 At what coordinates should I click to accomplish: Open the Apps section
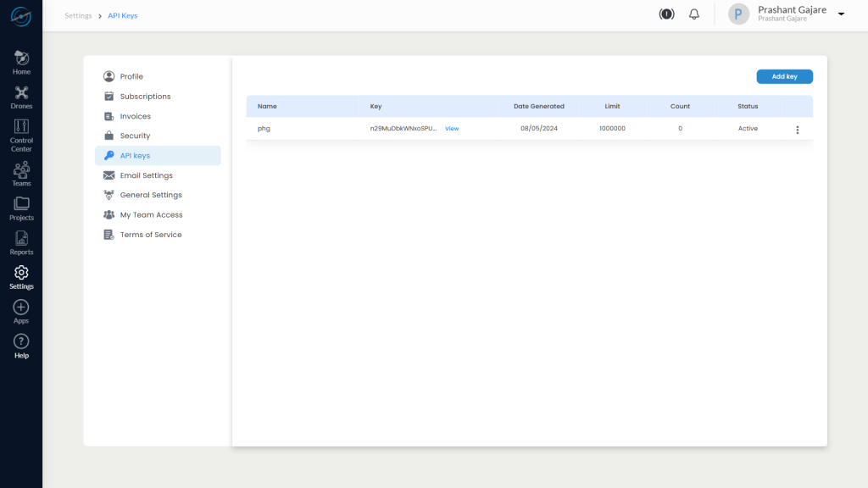21,310
